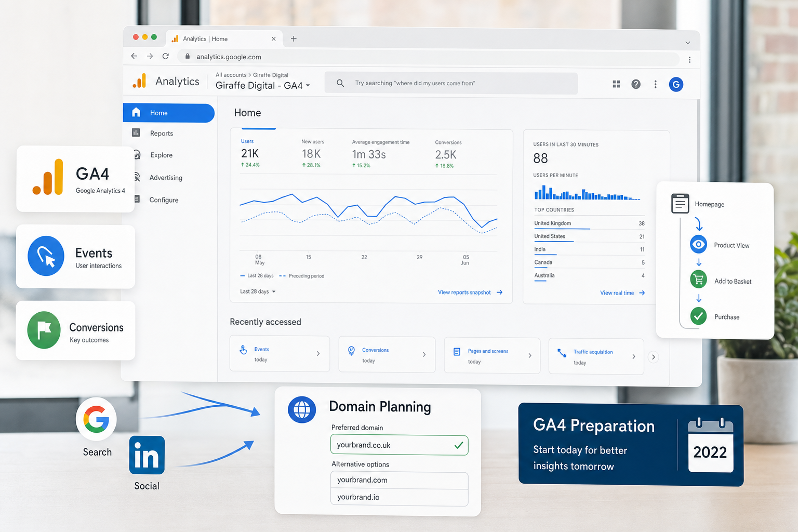798x532 pixels.
Task: Select the Users metric tab
Action: tap(250, 153)
